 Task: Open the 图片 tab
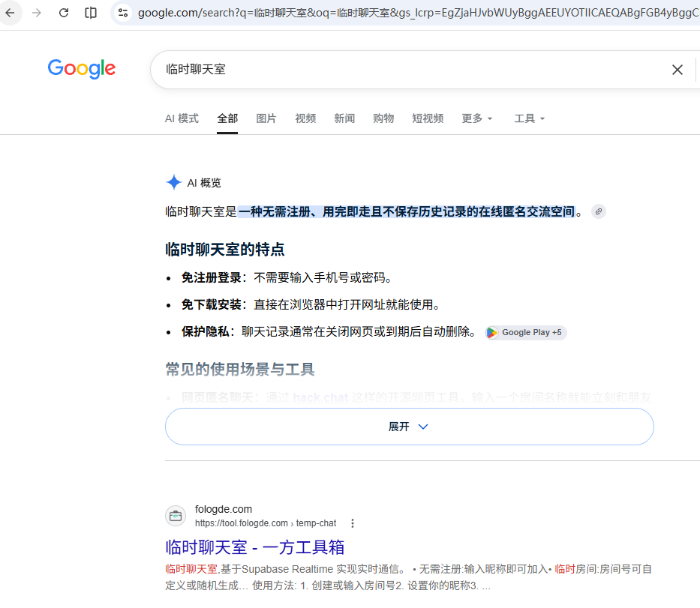pyautogui.click(x=266, y=118)
